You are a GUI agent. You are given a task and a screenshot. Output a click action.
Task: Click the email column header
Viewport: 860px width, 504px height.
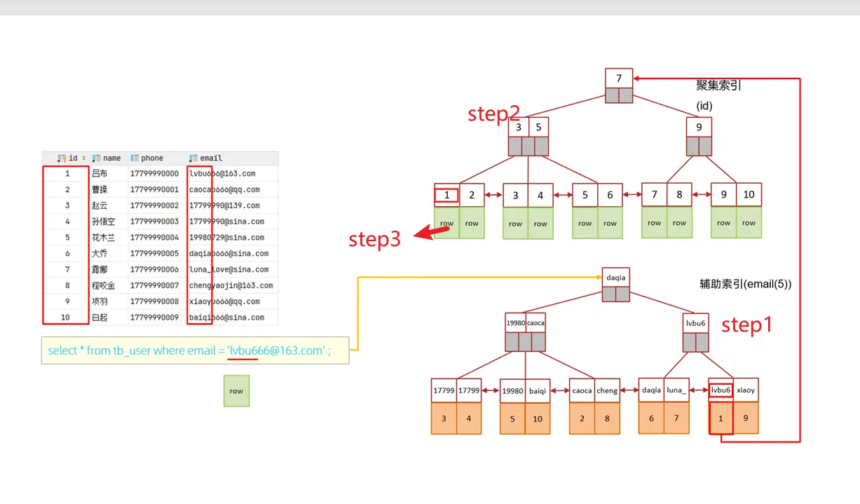210,158
